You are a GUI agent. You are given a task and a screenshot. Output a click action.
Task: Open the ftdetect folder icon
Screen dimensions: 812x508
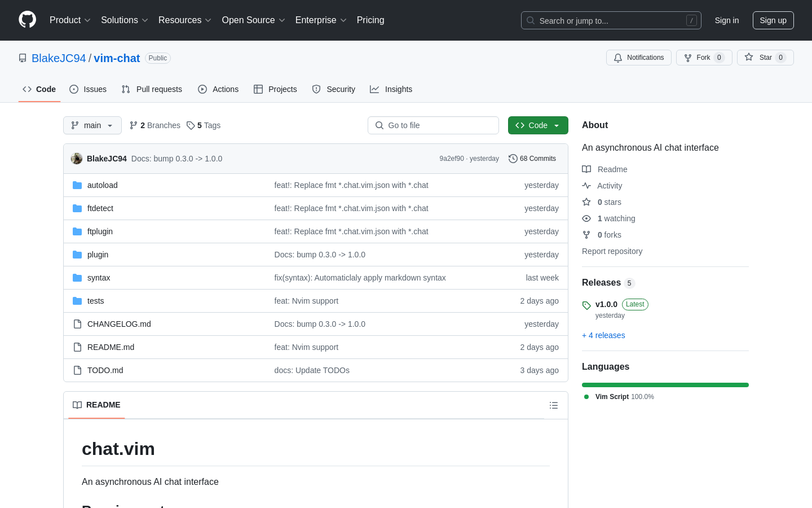pyautogui.click(x=77, y=208)
